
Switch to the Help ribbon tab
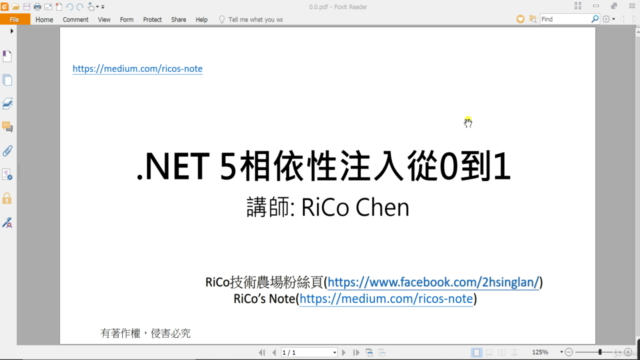pyautogui.click(x=201, y=19)
